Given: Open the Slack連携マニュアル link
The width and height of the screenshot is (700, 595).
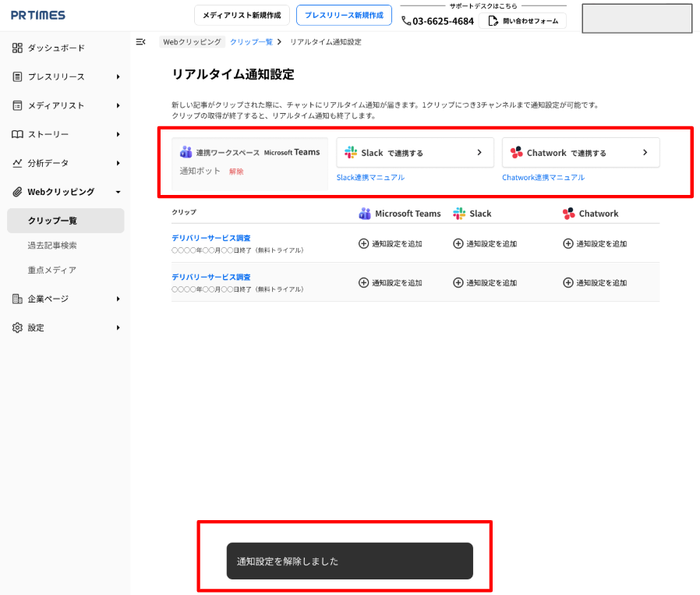Looking at the screenshot, I should 370,177.
